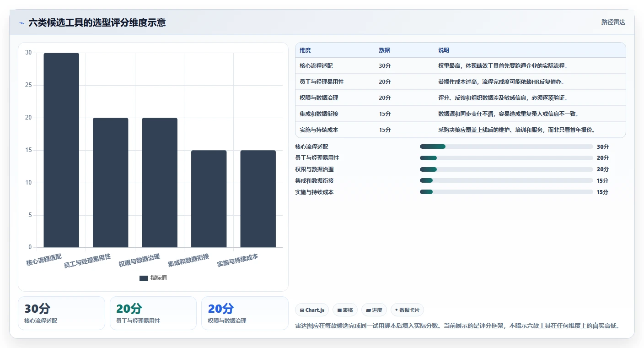Click description starting 数据源和同步责任不清

click(509, 114)
